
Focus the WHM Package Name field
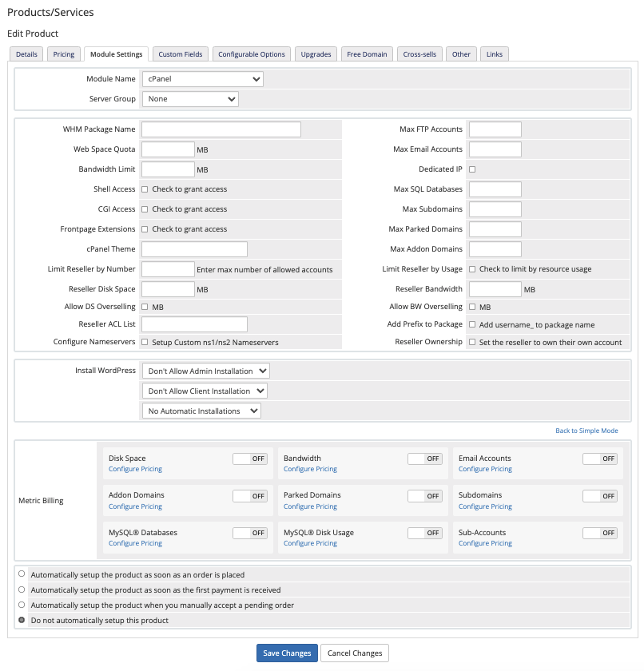click(221, 129)
